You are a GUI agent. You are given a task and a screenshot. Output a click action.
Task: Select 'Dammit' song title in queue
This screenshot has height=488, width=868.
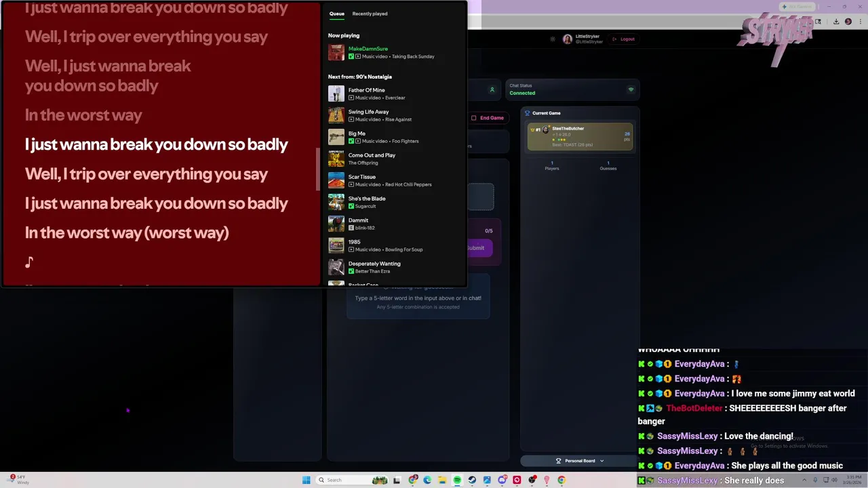tap(358, 220)
